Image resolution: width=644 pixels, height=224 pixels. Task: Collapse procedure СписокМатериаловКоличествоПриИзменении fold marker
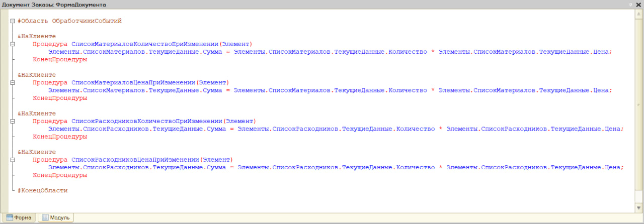coord(12,44)
